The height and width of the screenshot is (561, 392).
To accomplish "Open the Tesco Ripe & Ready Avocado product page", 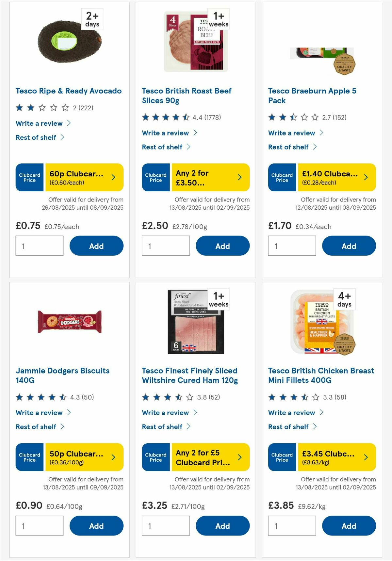I will (x=68, y=91).
